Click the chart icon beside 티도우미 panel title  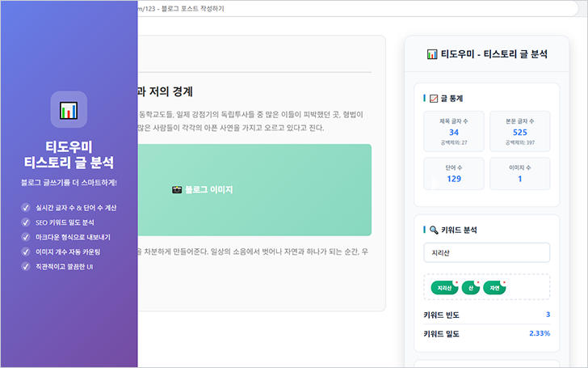(432, 54)
